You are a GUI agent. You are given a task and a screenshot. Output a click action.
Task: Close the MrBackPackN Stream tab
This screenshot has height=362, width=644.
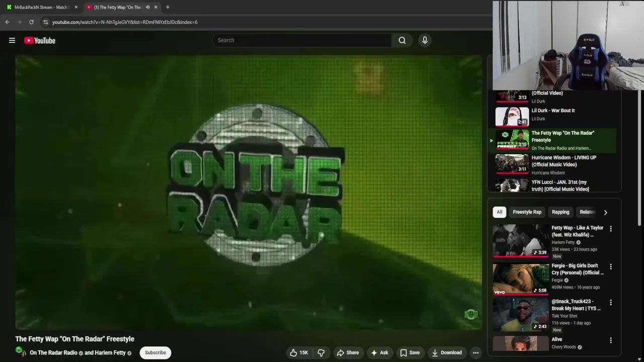tap(76, 7)
